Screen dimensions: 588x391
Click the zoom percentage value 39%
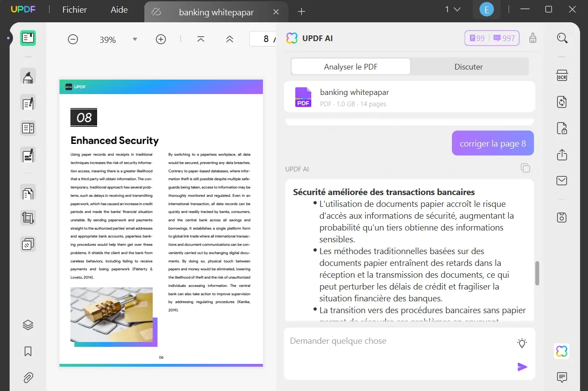tap(108, 40)
